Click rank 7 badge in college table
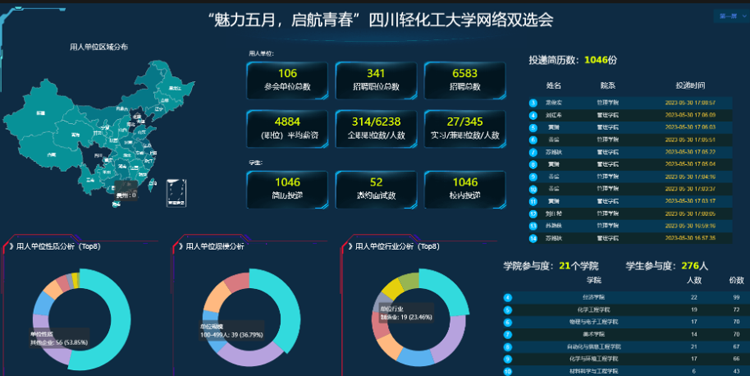Image resolution: width=750 pixels, height=376 pixels. (x=507, y=334)
